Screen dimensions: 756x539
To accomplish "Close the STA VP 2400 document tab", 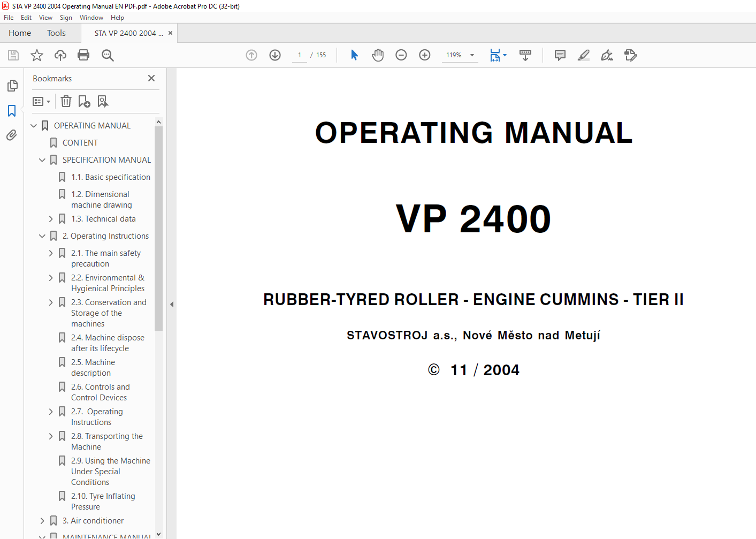I will coord(170,33).
